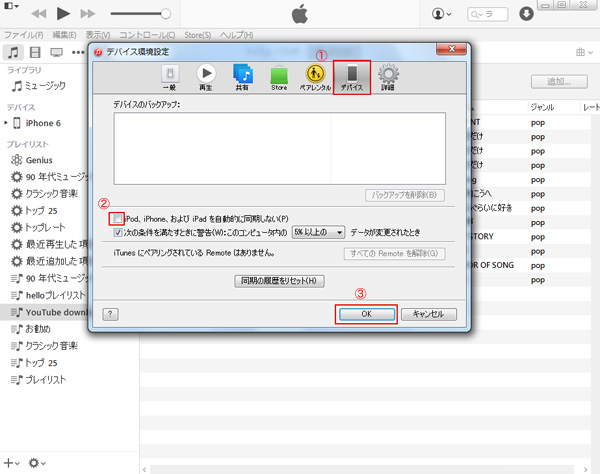
Task: Open the 再生 (Playback) preferences tab
Action: pos(206,78)
